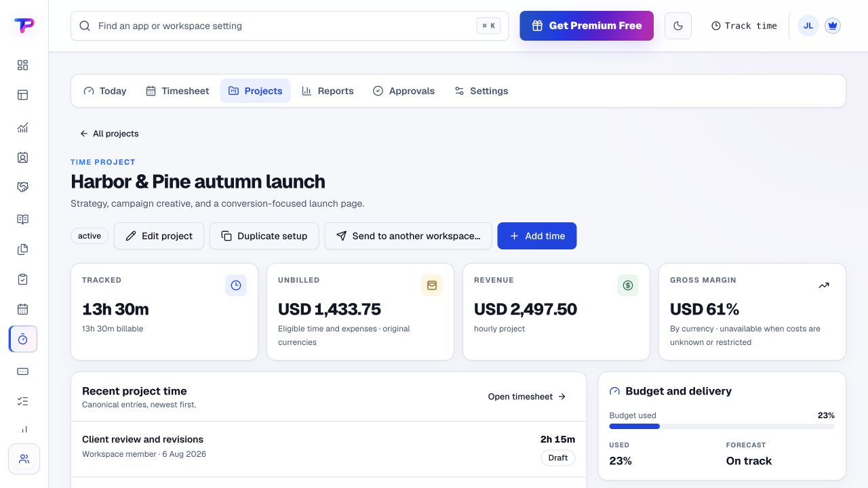Open the calendar icon in sidebar
This screenshot has height=488, width=868.
click(x=22, y=309)
